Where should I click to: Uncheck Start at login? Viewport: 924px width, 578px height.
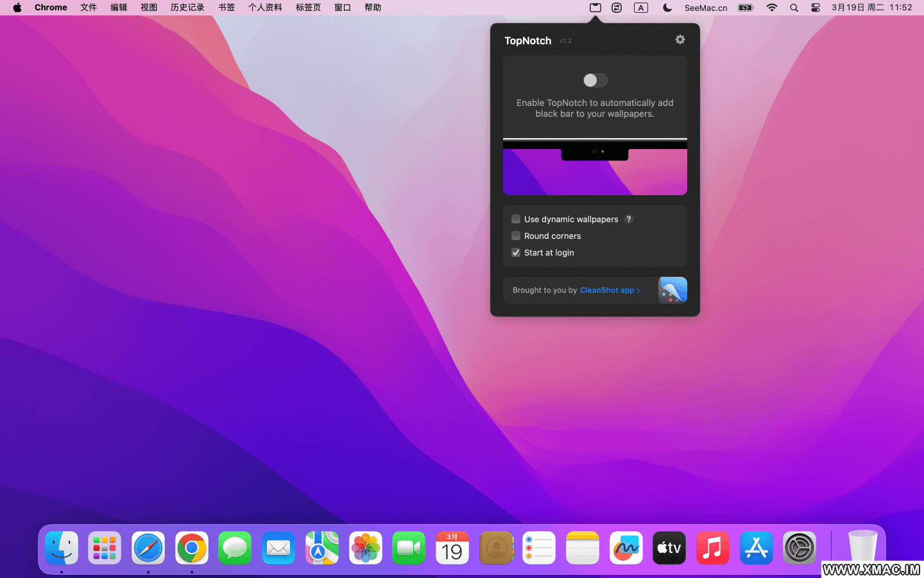pos(516,252)
